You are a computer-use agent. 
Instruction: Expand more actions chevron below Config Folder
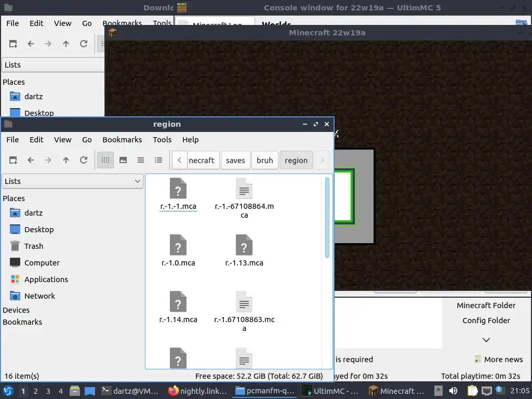click(486, 340)
